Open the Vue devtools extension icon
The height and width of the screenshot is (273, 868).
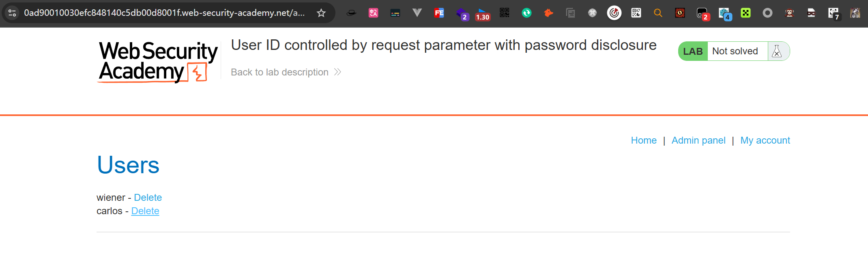pos(417,13)
